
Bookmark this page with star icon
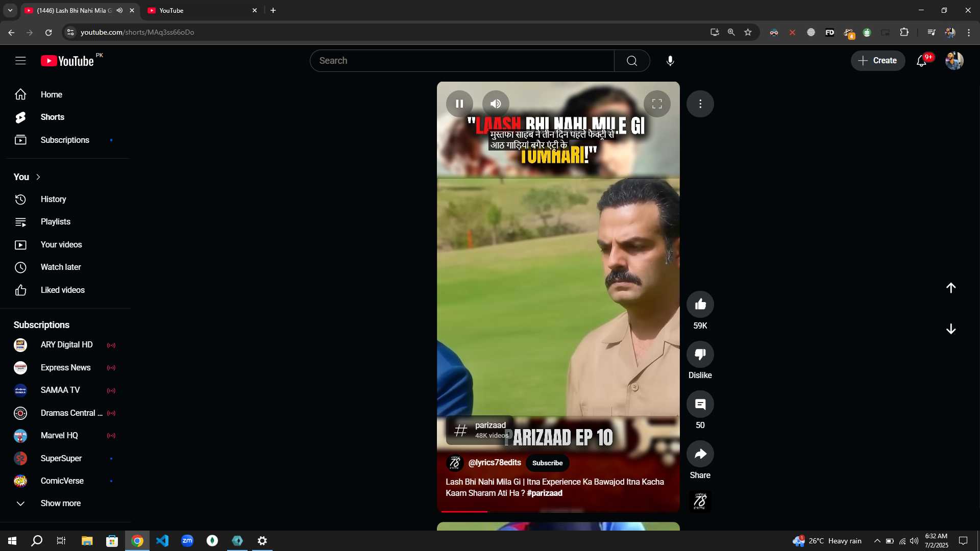click(x=748, y=32)
